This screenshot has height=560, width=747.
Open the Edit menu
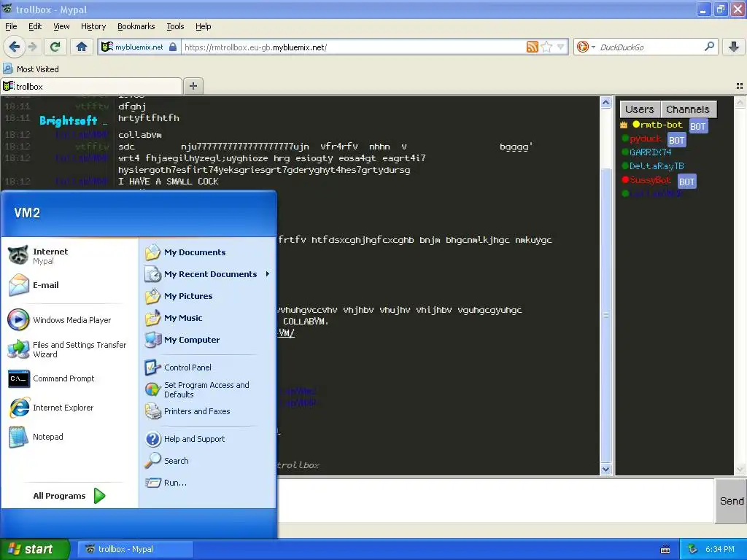pyautogui.click(x=35, y=26)
